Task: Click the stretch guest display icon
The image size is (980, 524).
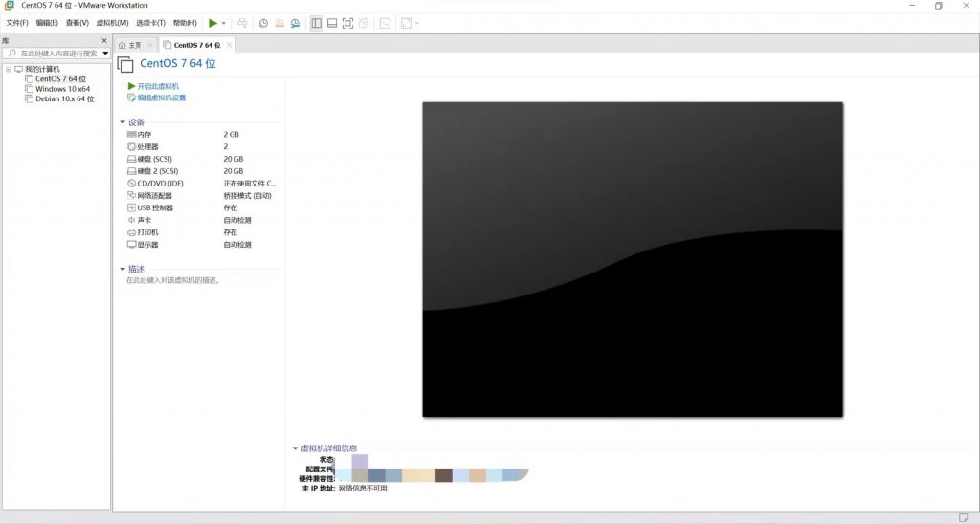Action: [x=406, y=23]
